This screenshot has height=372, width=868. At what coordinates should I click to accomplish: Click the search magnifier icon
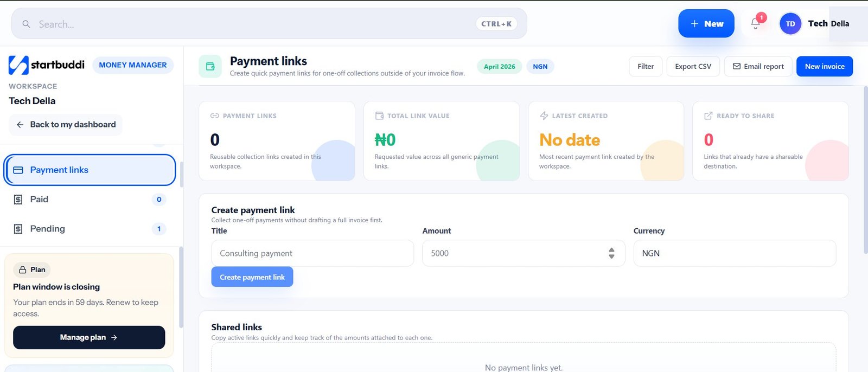26,24
